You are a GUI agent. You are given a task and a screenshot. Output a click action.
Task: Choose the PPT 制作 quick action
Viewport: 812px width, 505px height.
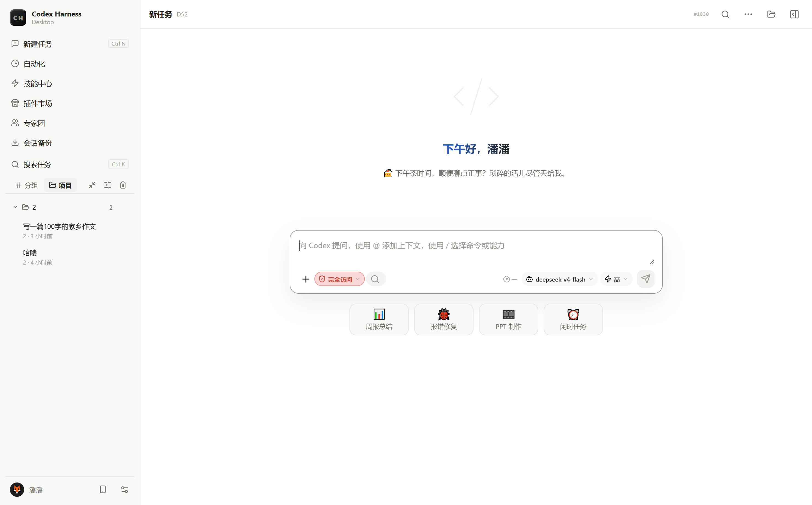click(508, 319)
